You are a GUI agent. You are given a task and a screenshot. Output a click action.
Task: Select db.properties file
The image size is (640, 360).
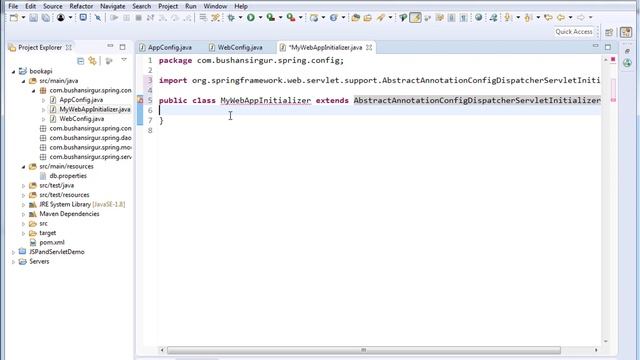pos(68,176)
